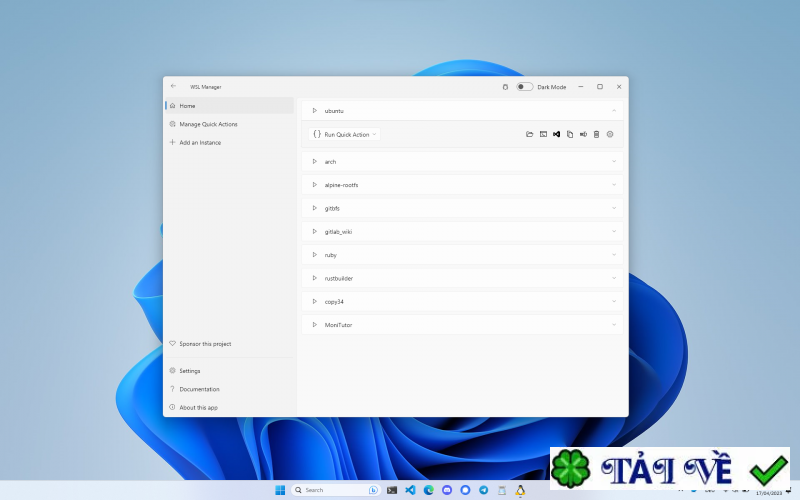The width and height of the screenshot is (800, 500).
Task: Open Documentation from the sidebar
Action: (x=230, y=389)
